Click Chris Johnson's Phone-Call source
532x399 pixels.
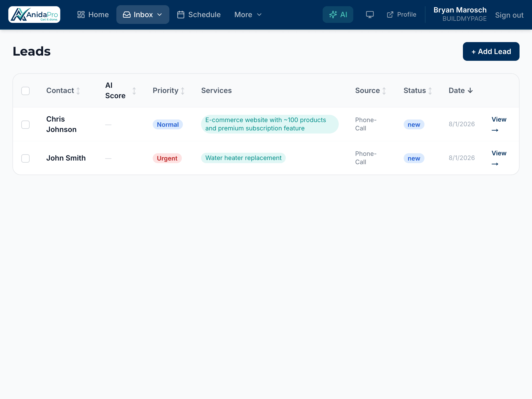[366, 124]
